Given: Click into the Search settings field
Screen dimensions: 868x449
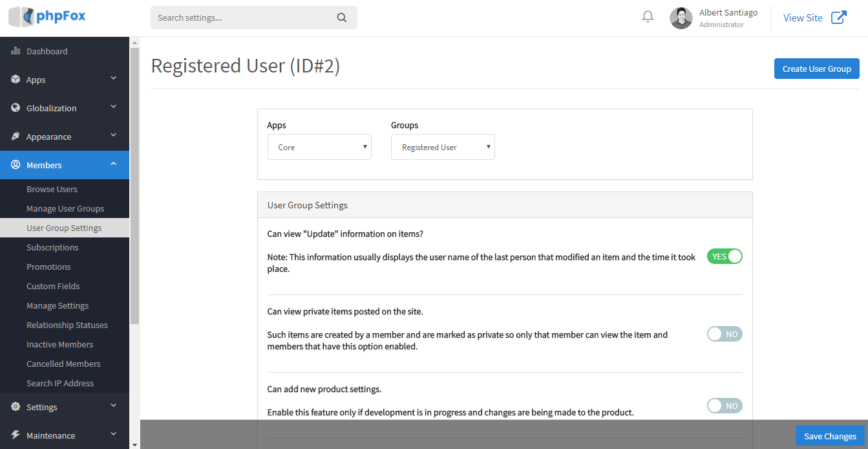Looking at the screenshot, I should point(246,18).
